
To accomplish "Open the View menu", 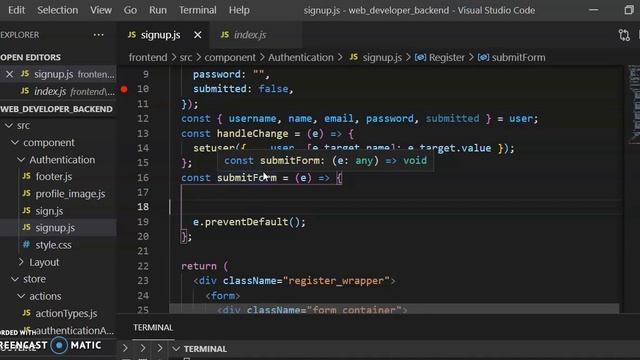I will click(x=101, y=10).
